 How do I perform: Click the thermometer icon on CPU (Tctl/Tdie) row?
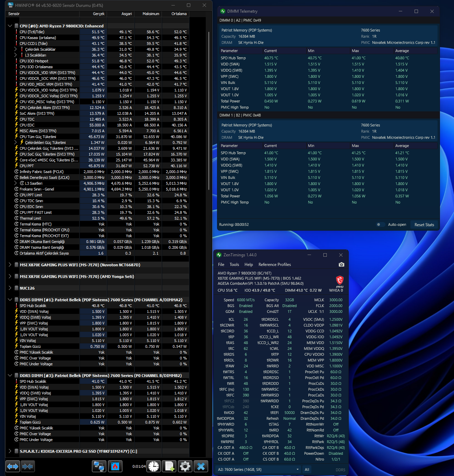[16, 32]
